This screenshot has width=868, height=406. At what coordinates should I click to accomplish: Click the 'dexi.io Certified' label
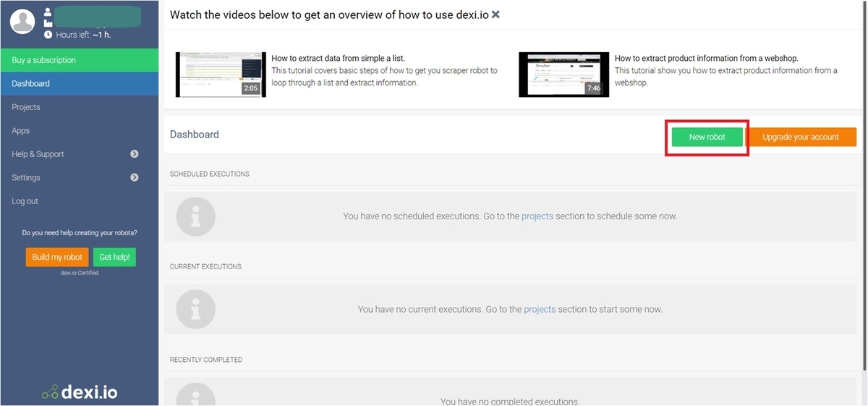(x=80, y=273)
